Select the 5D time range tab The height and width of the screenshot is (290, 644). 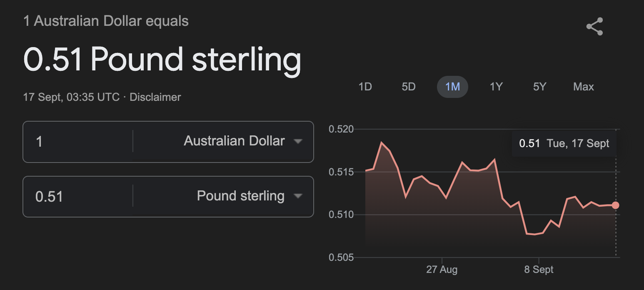[409, 87]
